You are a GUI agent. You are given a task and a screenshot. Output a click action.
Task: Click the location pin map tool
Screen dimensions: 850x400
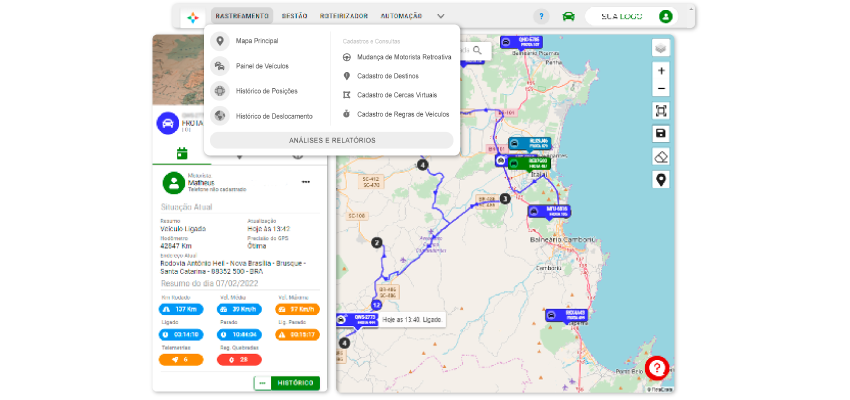[660, 179]
